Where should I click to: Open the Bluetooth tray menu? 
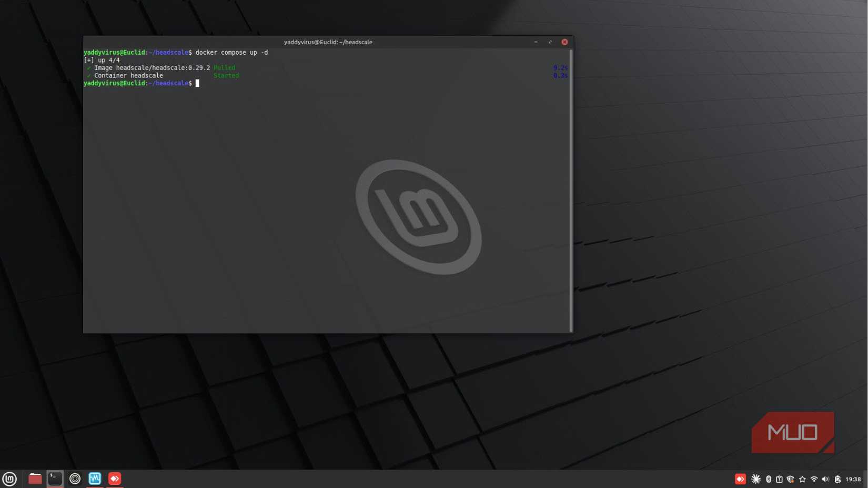(x=769, y=479)
